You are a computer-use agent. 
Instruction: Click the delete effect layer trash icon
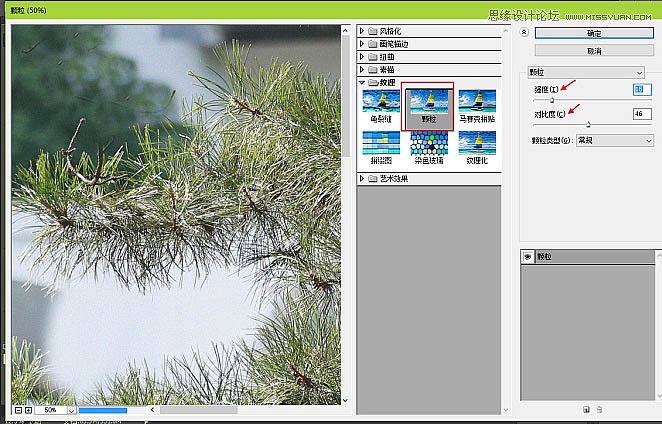coord(599,409)
